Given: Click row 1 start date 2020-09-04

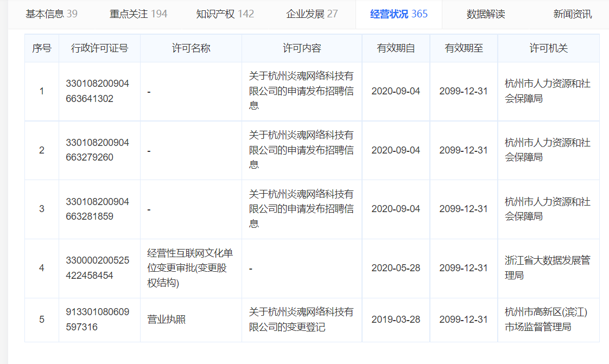Looking at the screenshot, I should point(396,91).
